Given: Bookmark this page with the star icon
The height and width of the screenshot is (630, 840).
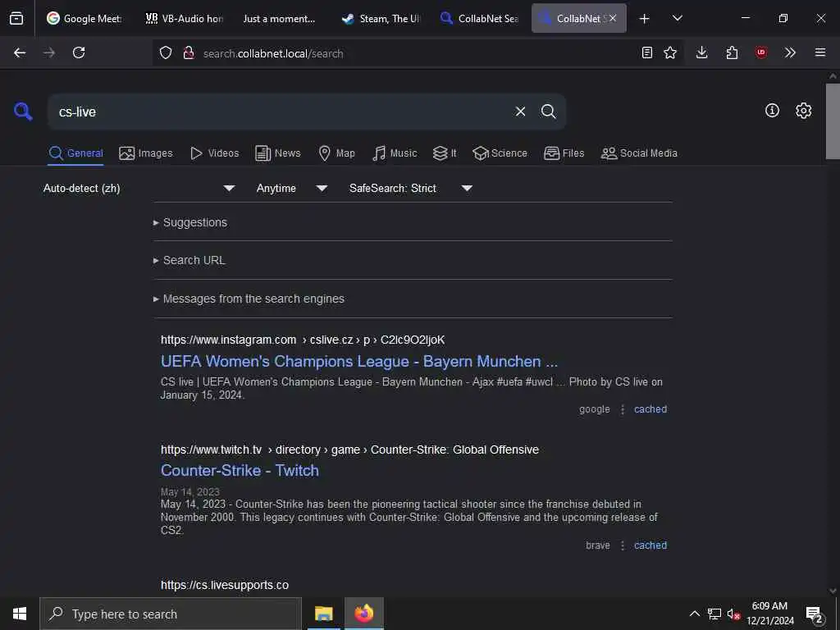Looking at the screenshot, I should (670, 52).
